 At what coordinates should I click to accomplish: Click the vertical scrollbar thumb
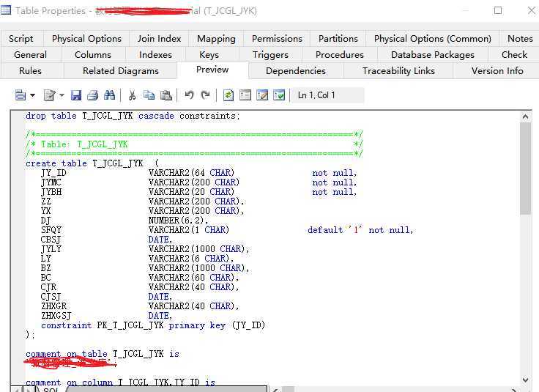pos(525,169)
